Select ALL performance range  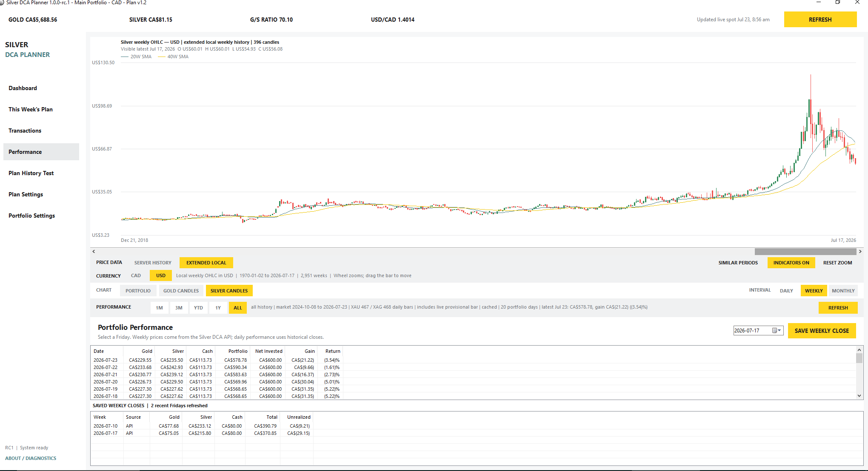(238, 308)
